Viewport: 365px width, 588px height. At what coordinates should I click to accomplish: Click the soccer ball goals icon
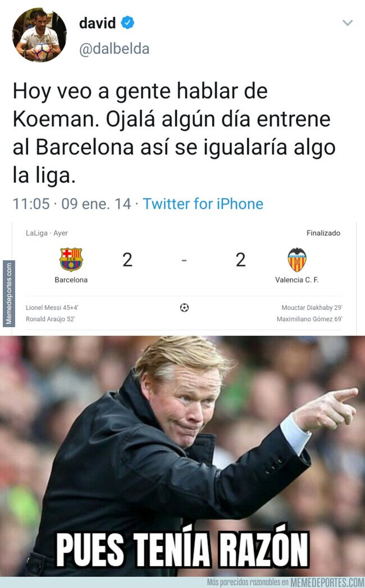coord(184,307)
